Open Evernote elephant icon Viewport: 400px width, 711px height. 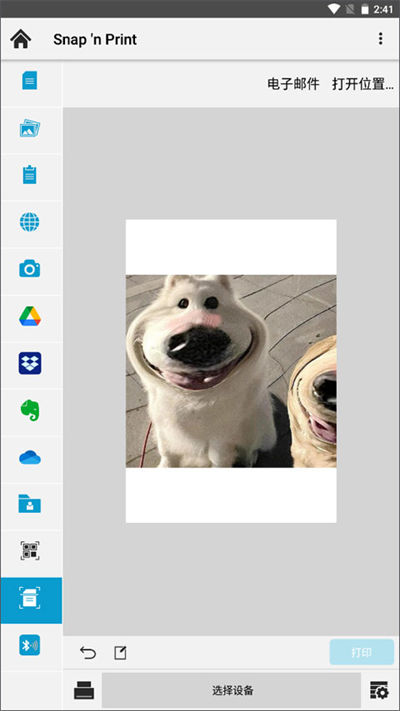click(30, 410)
